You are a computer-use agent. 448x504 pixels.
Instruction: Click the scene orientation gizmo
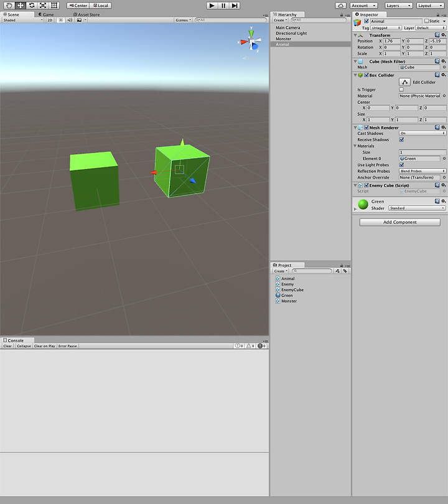tap(251, 40)
